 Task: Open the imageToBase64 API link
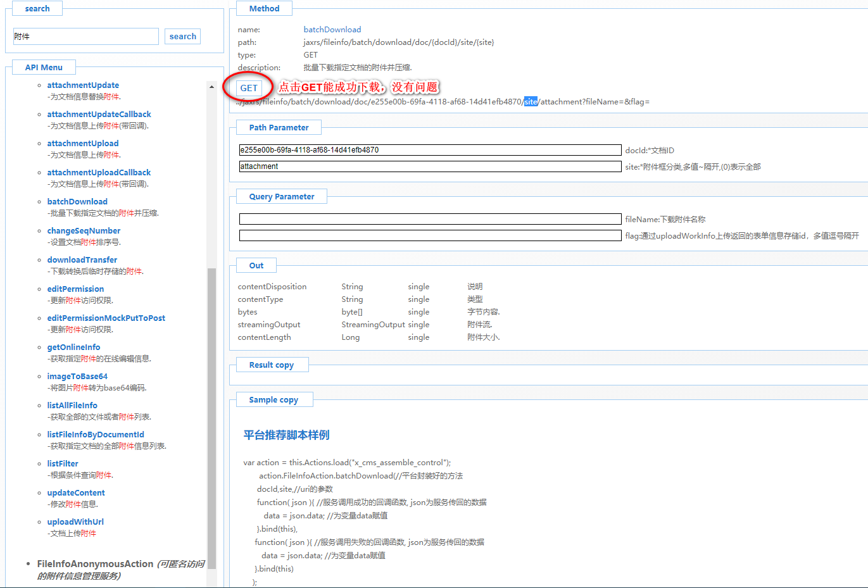pos(77,377)
